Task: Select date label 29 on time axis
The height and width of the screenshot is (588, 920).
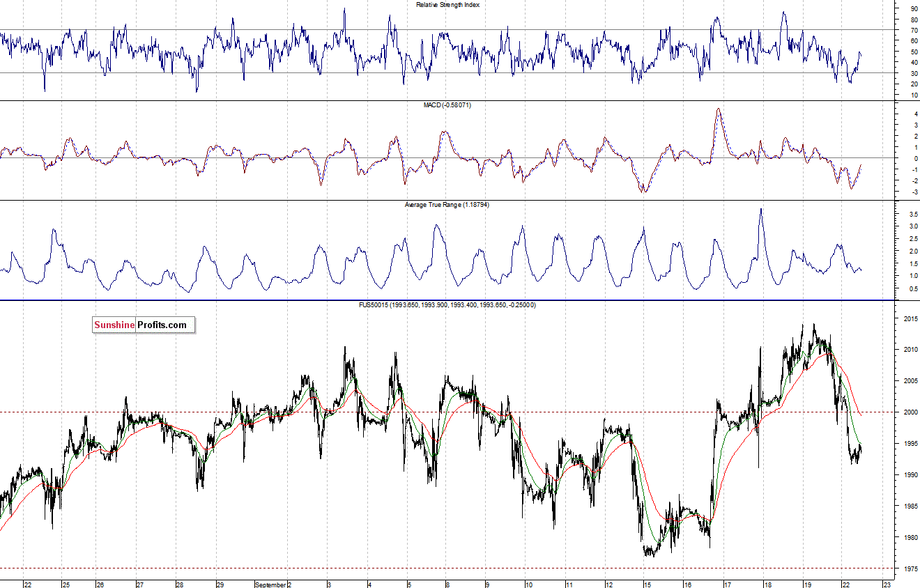Action: click(220, 585)
